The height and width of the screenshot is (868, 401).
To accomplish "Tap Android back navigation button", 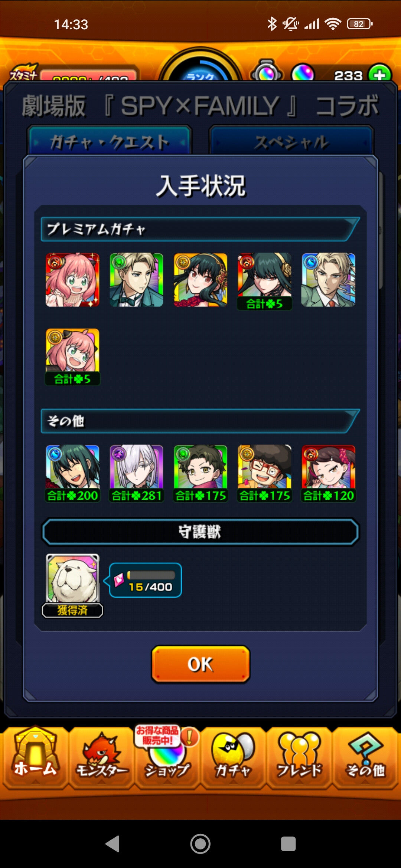I will [113, 844].
